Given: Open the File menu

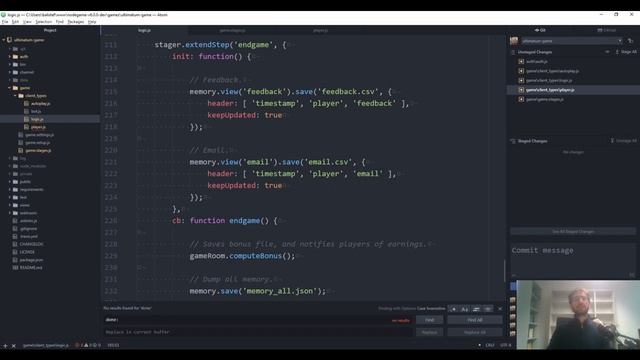Looking at the screenshot, I should click(x=5, y=22).
